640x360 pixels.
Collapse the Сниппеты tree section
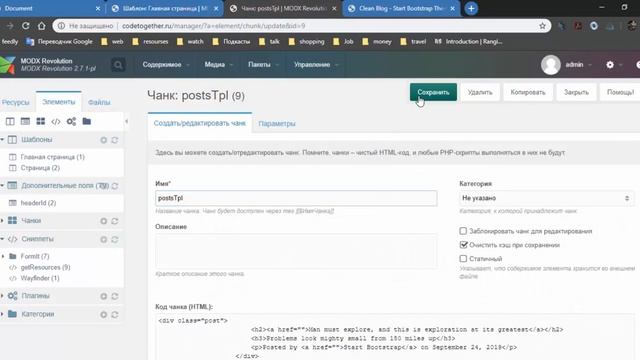click(2, 239)
